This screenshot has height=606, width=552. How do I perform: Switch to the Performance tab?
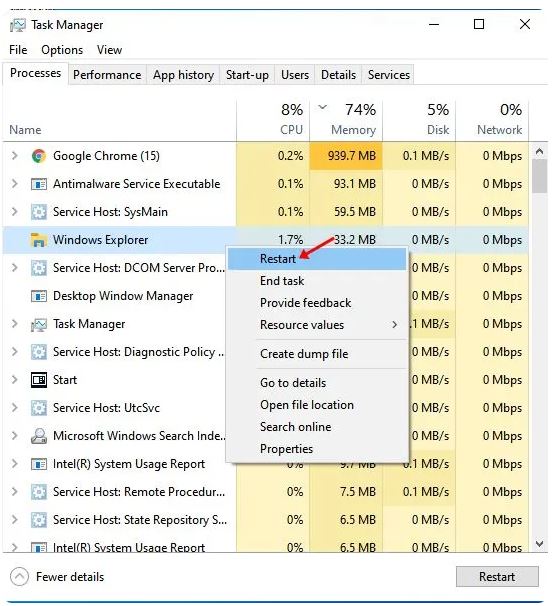coord(107,75)
